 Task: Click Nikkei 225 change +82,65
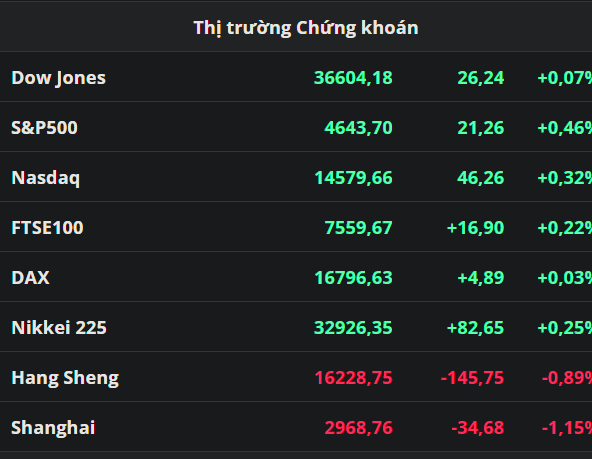click(475, 328)
